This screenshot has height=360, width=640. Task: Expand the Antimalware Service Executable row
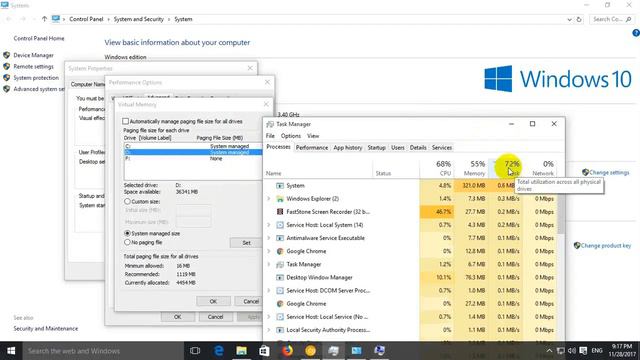point(269,238)
